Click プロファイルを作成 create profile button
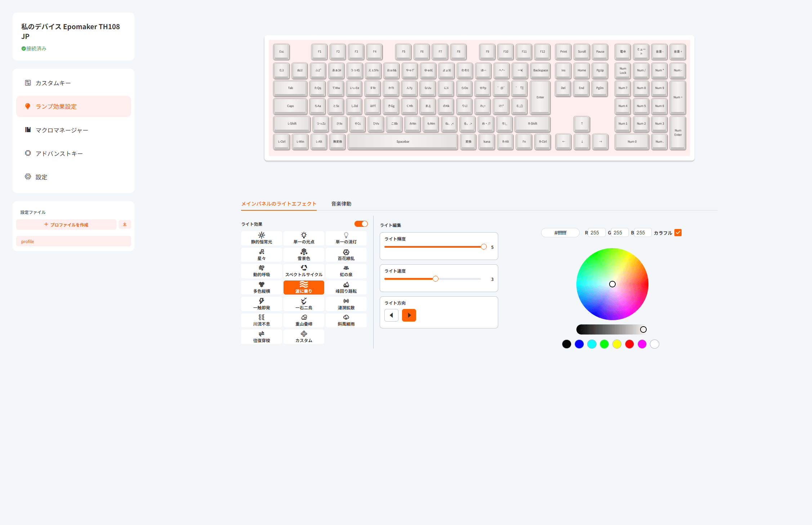The image size is (812, 525). point(66,224)
